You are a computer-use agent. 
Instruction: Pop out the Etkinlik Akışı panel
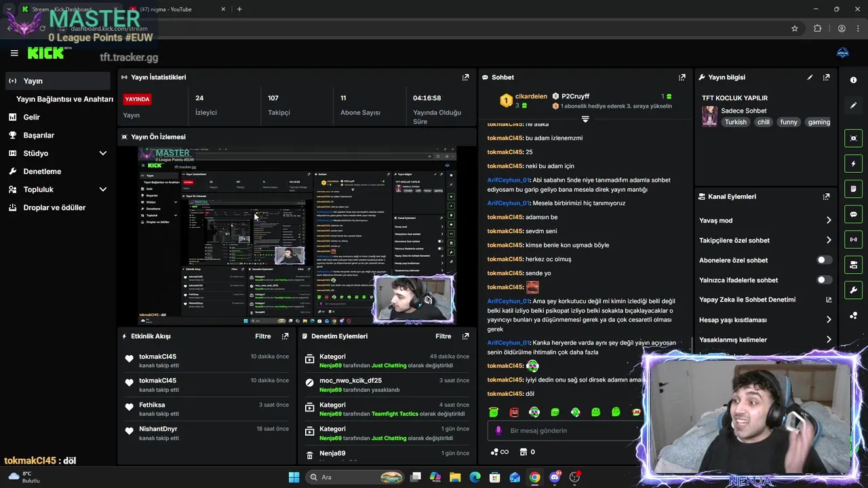285,336
